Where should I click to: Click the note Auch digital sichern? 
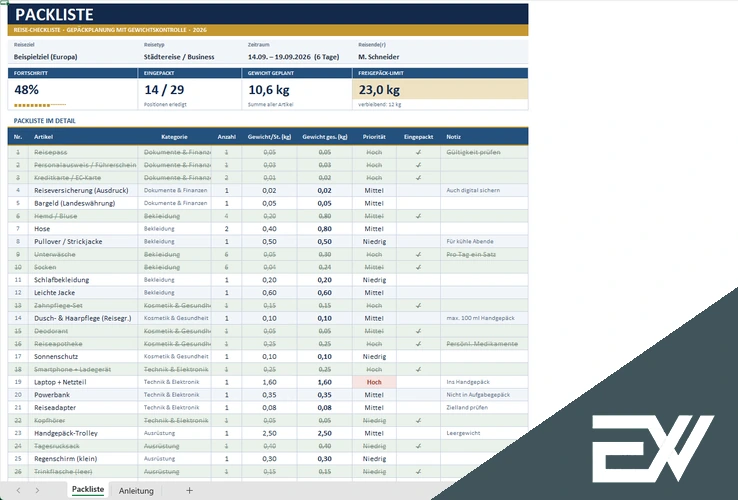tap(473, 190)
